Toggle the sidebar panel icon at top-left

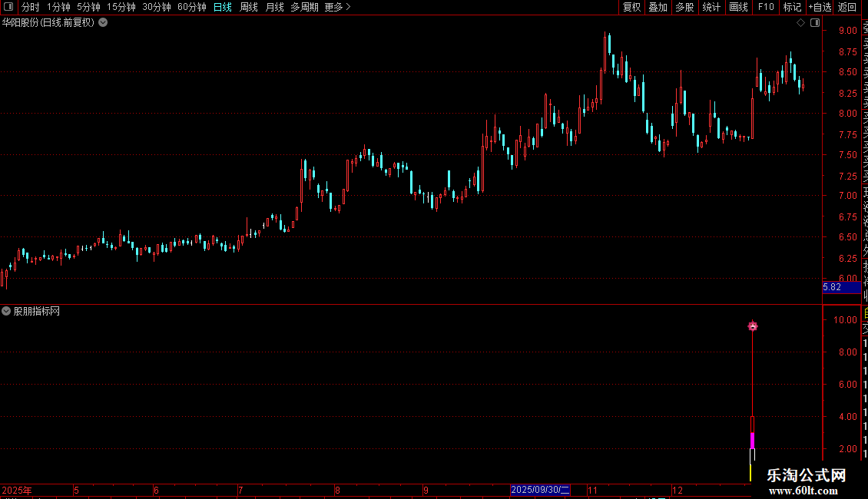click(x=8, y=7)
